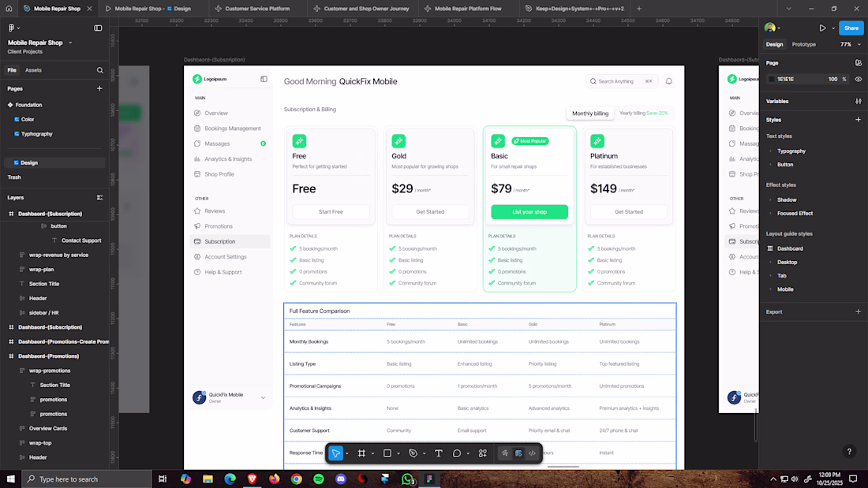Select the Frame tool in bottom toolbar
Screen dimensions: 868x488
[x=361, y=453]
